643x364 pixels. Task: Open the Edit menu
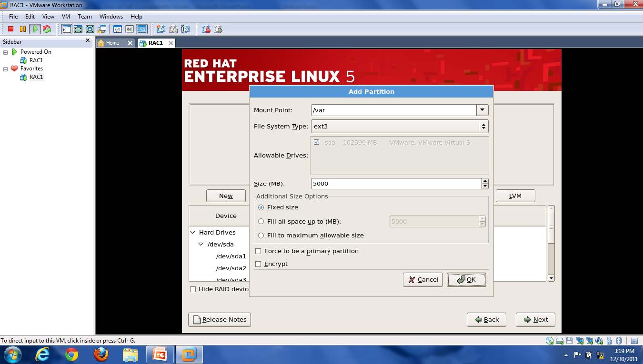(x=30, y=16)
